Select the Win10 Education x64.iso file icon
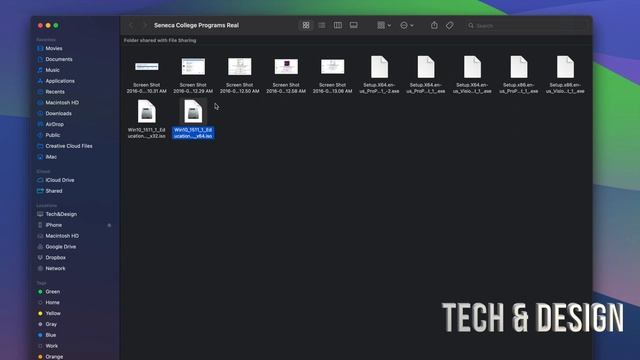Image resolution: width=640 pixels, height=360 pixels. pos(193,111)
